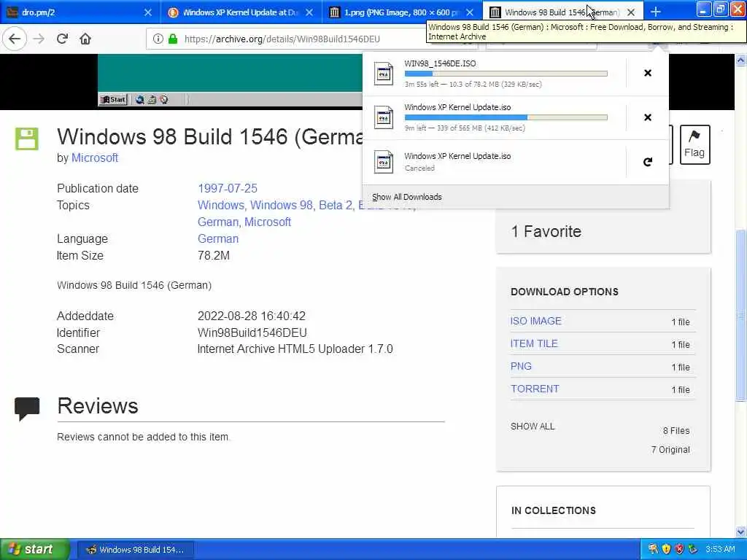This screenshot has height=560, width=747.
Task: Close the 1.png tab
Action: (470, 12)
